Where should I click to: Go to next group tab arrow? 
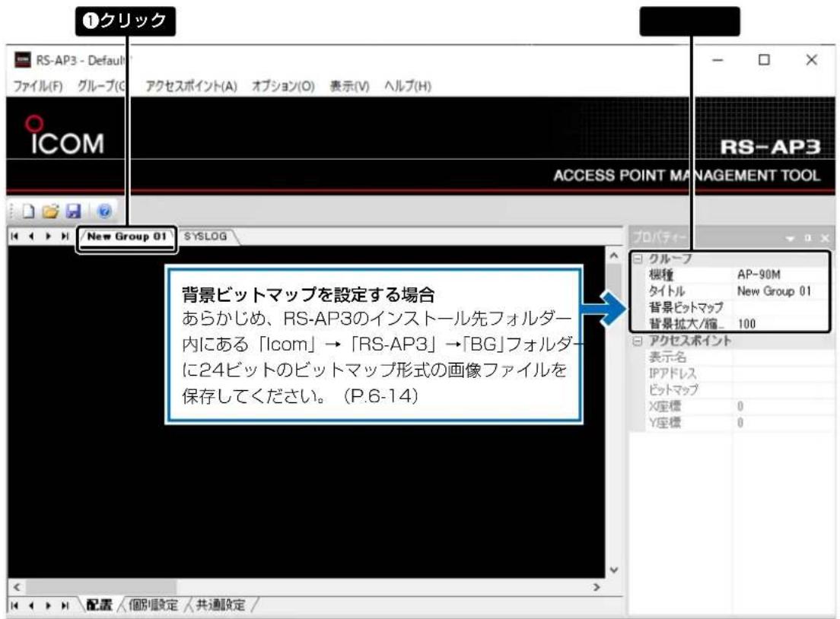coord(48,236)
